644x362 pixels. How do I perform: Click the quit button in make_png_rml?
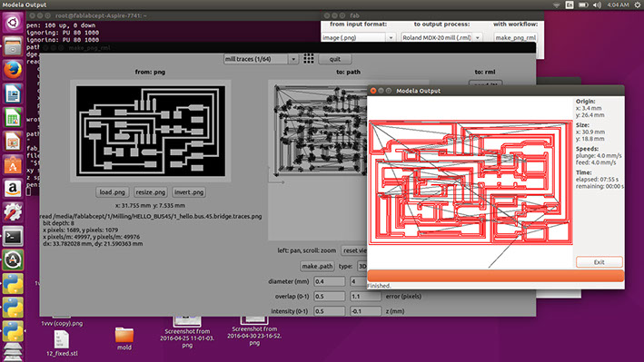(x=335, y=59)
